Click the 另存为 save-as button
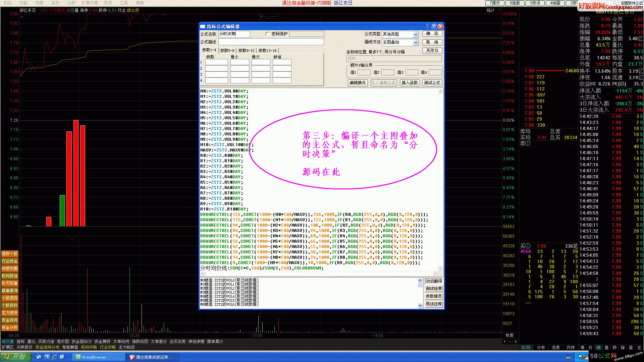The image size is (644, 362). [432, 51]
